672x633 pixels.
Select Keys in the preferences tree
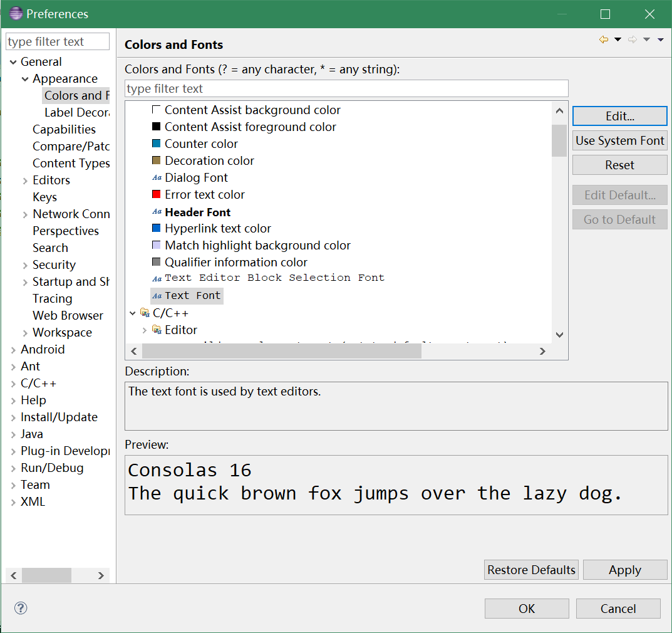(44, 197)
